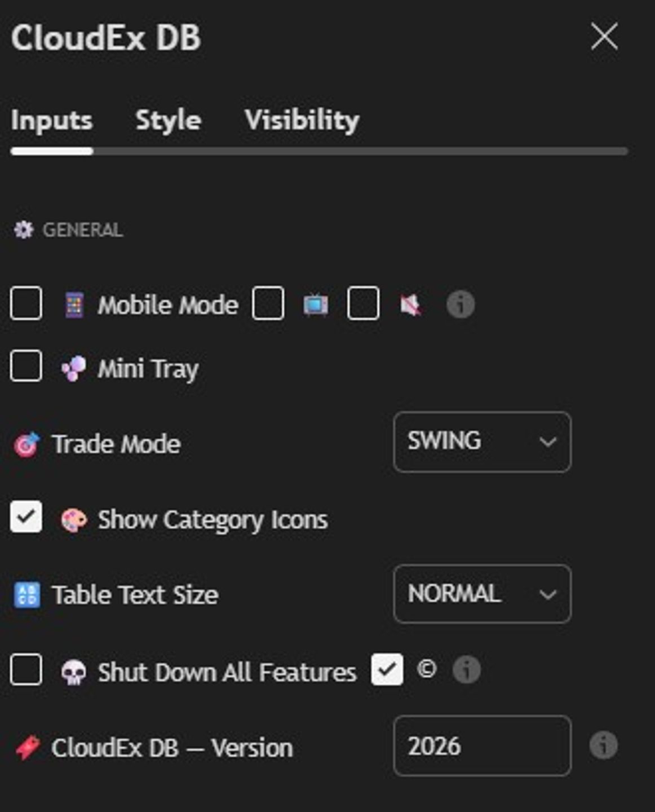This screenshot has width=655, height=812.
Task: Click the Mini Tray bubbles icon
Action: [x=74, y=369]
